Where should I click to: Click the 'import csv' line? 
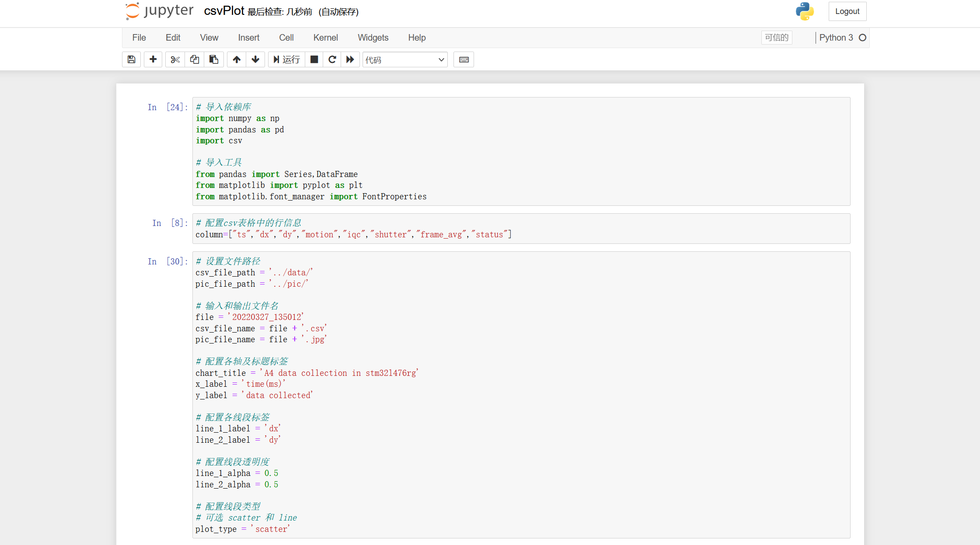click(x=219, y=141)
